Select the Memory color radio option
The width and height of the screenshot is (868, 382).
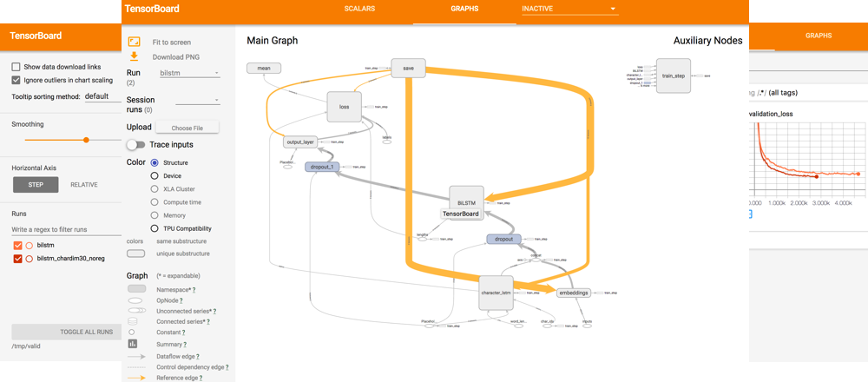[155, 215]
